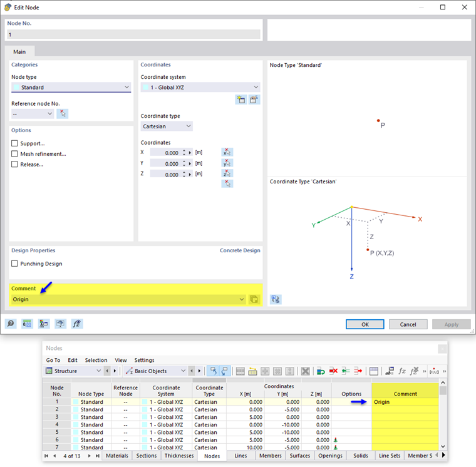Viewport: 476px width, 467px height.
Task: Pick reference node graphically icon
Action: [x=63, y=114]
